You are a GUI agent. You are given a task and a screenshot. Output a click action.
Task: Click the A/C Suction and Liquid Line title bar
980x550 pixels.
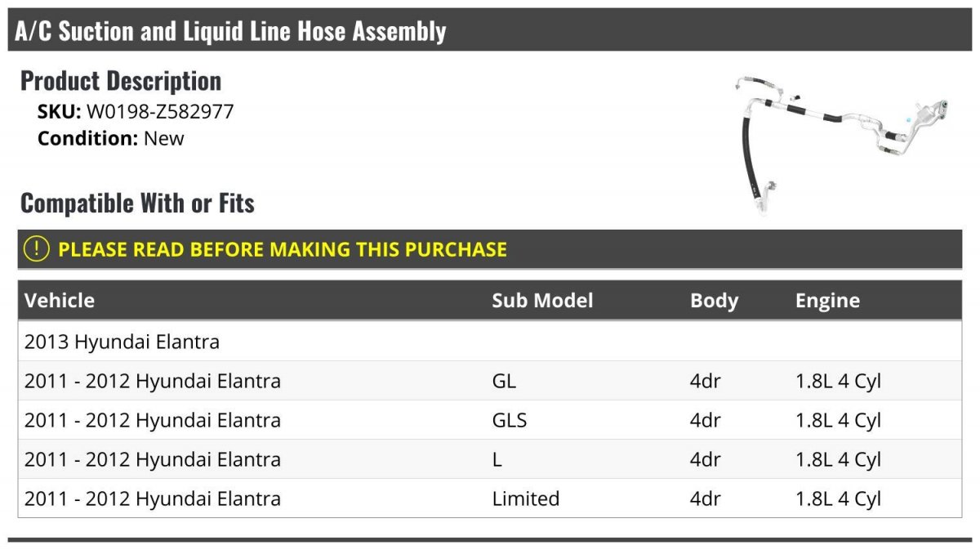coord(230,31)
